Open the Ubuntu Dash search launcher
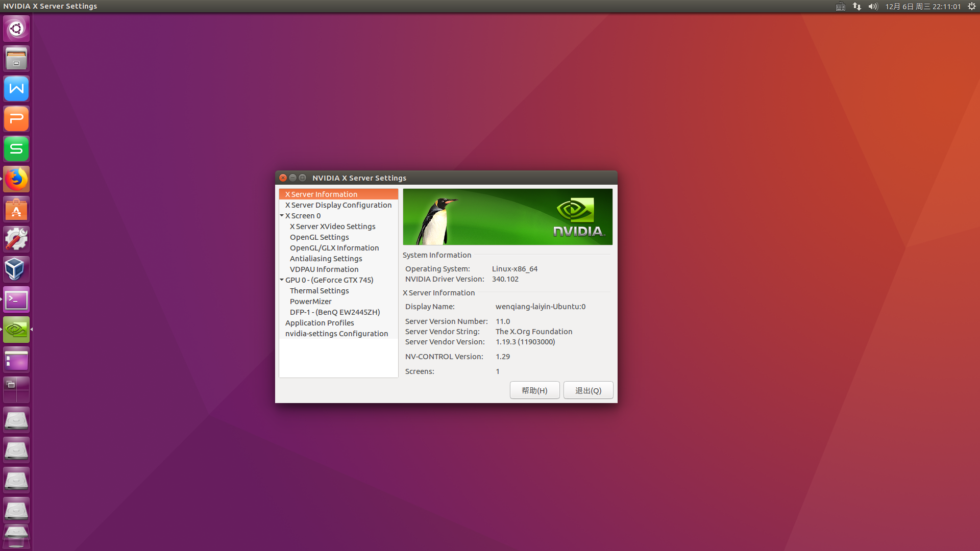Viewport: 980px width, 551px height. 16,29
